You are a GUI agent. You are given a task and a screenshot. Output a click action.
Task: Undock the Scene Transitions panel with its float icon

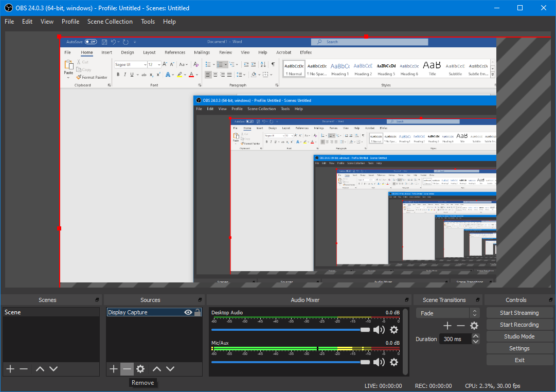[478, 300]
